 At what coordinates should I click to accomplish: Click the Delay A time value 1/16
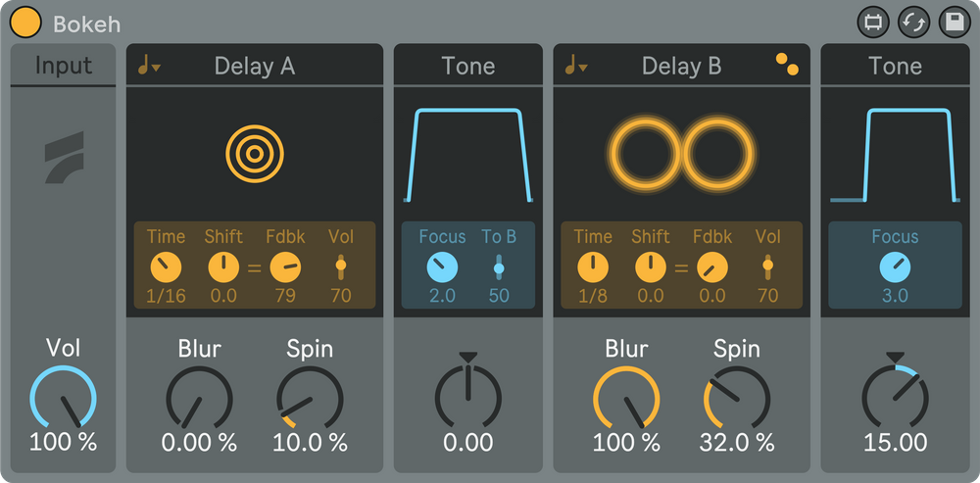click(x=167, y=296)
